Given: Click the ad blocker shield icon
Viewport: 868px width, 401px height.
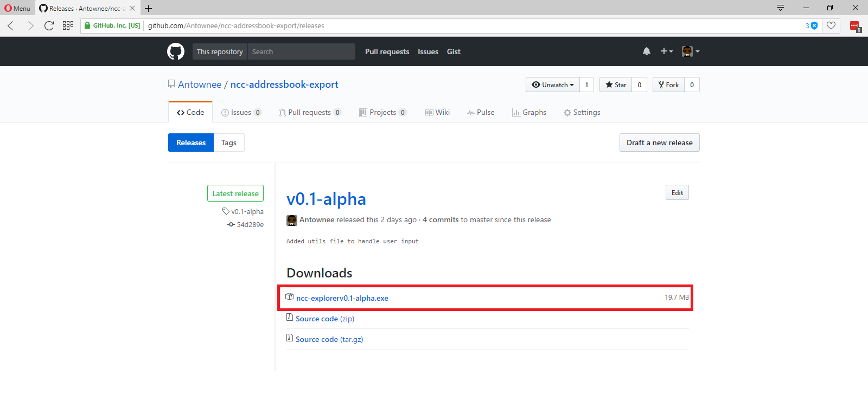Looking at the screenshot, I should pyautogui.click(x=814, y=25).
